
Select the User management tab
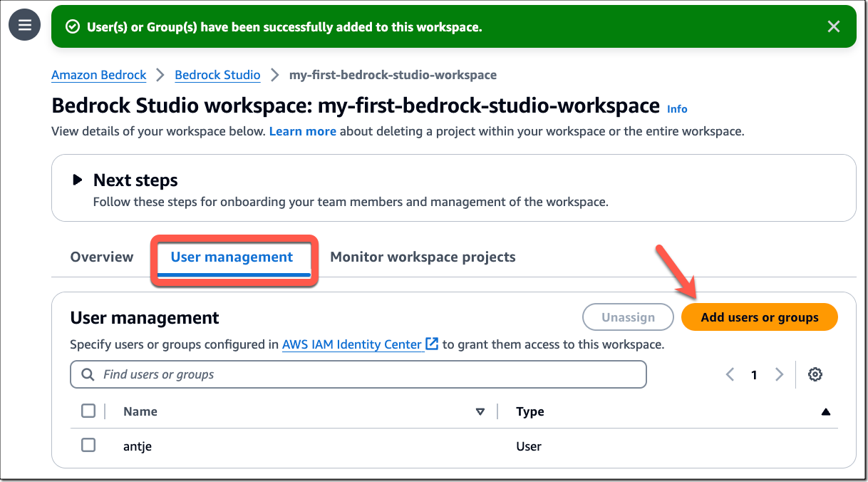[233, 257]
